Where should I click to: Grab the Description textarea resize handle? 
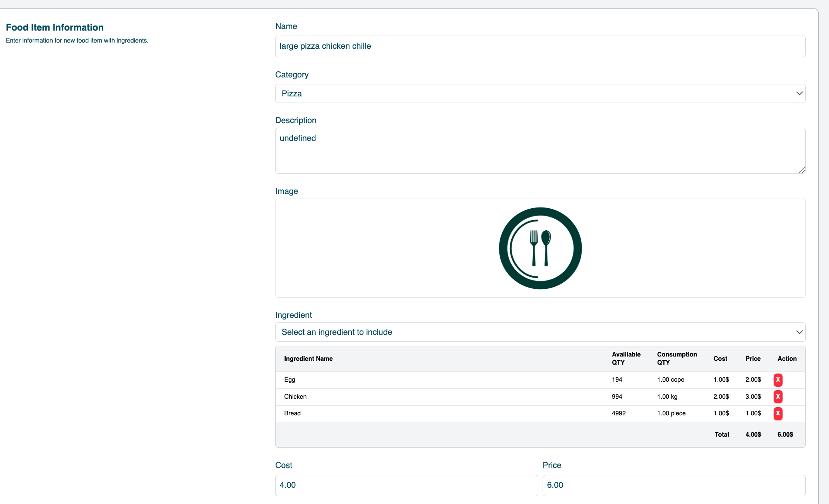pos(802,170)
